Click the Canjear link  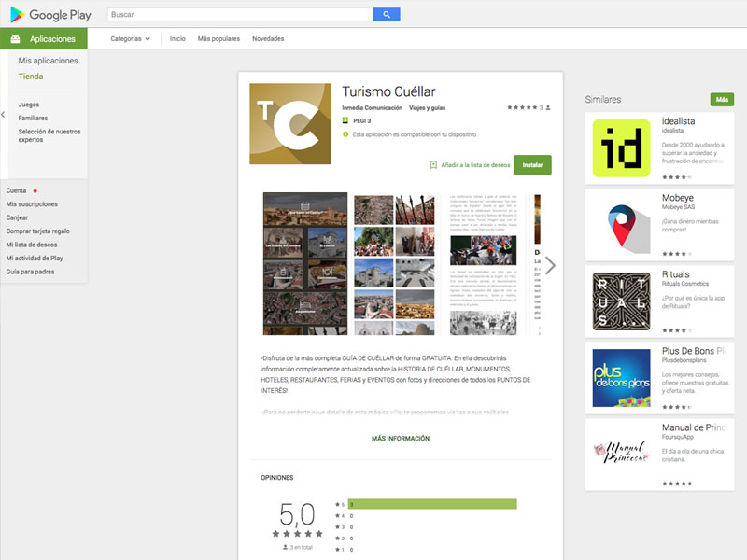click(17, 217)
